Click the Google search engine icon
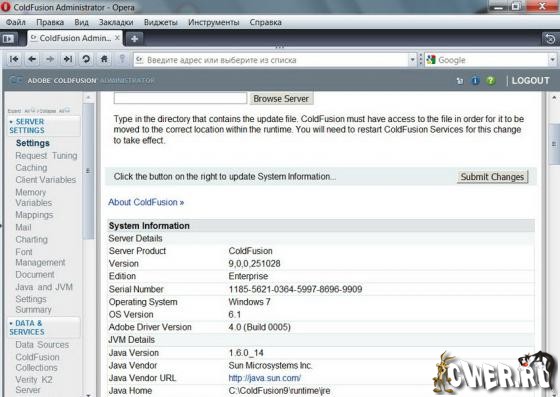 431,60
